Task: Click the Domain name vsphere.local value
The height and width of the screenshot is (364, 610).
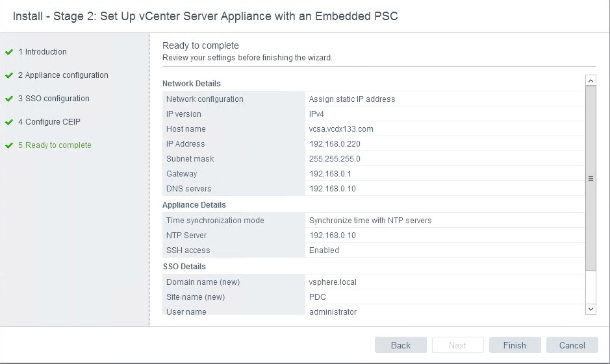Action: [333, 282]
